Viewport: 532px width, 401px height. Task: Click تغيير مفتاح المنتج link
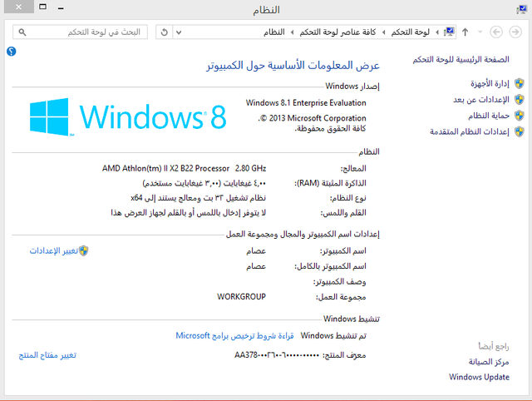(47, 355)
